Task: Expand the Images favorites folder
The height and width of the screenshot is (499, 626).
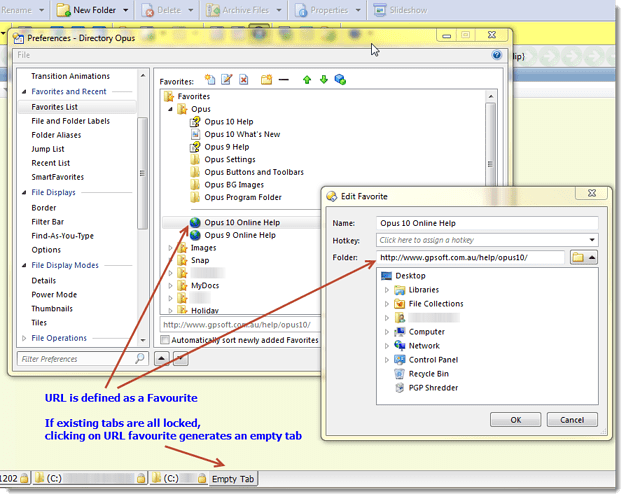Action: coord(170,248)
